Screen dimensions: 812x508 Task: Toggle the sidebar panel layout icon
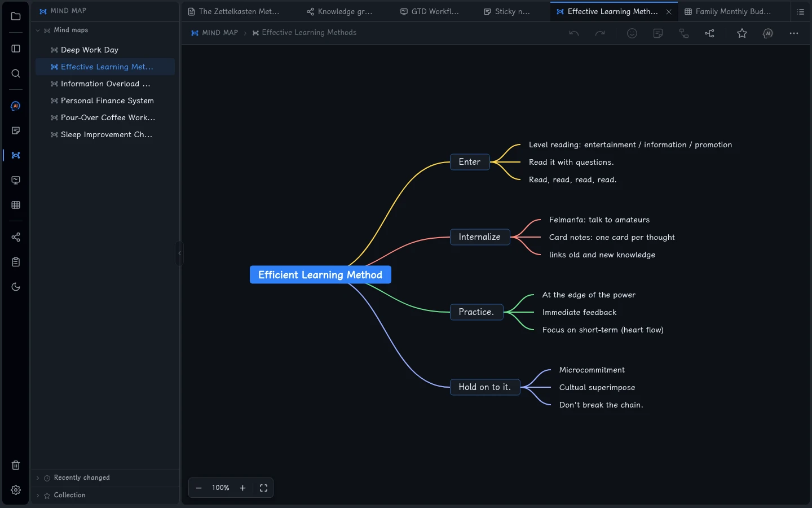tap(16, 49)
